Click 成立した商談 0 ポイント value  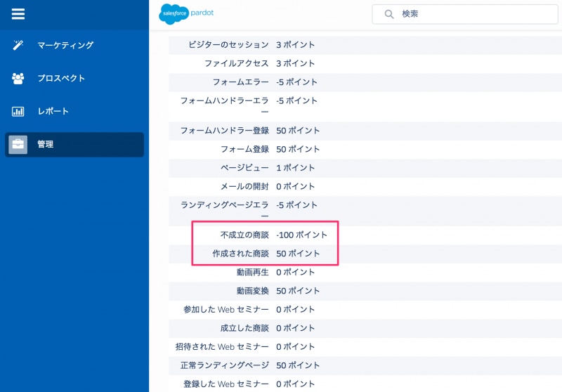pyautogui.click(x=295, y=328)
